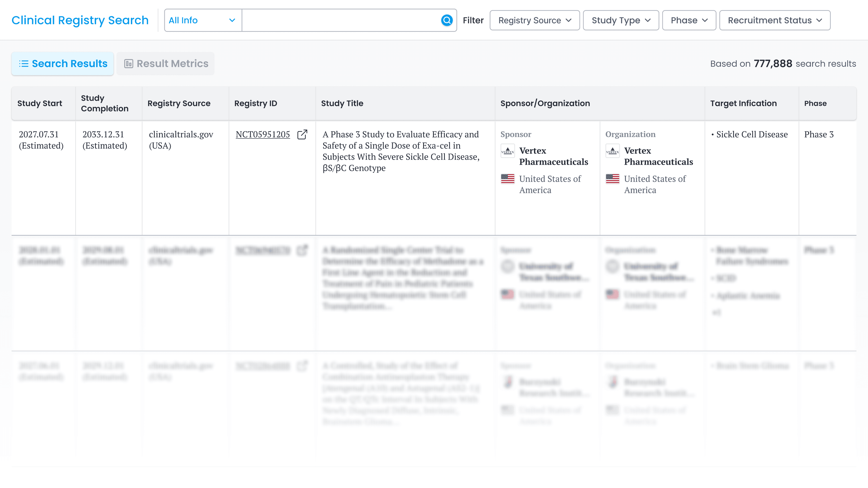
Task: Click Vertex Pharmaceuticals organization name
Action: click(658, 156)
